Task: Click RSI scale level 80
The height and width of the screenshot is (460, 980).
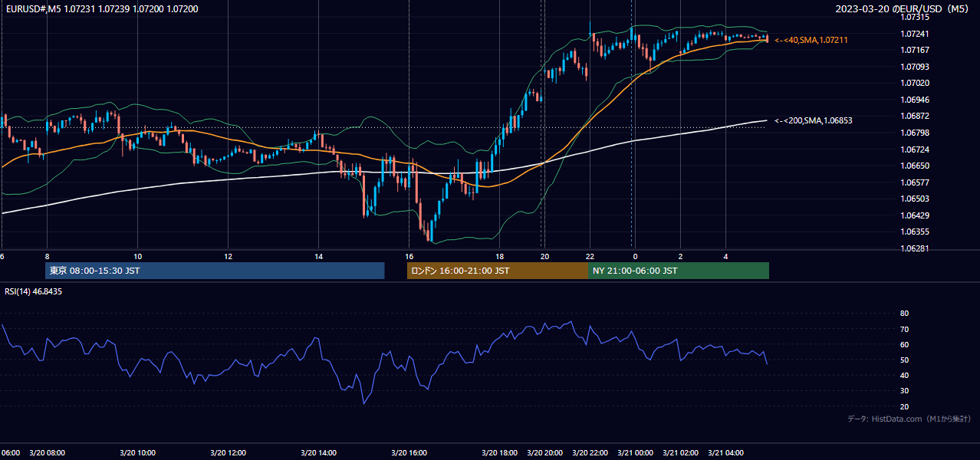Action: pos(905,314)
